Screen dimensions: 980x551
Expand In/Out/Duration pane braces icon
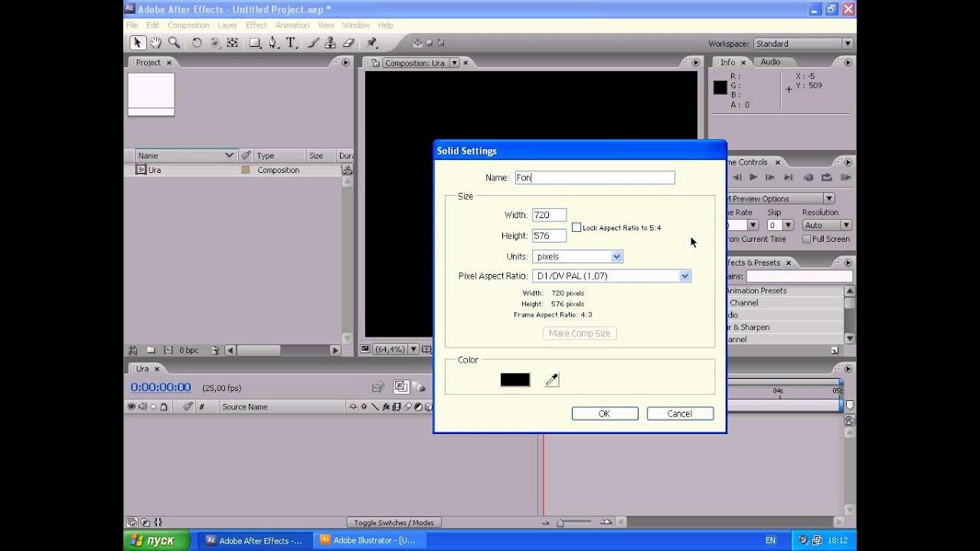(x=158, y=523)
